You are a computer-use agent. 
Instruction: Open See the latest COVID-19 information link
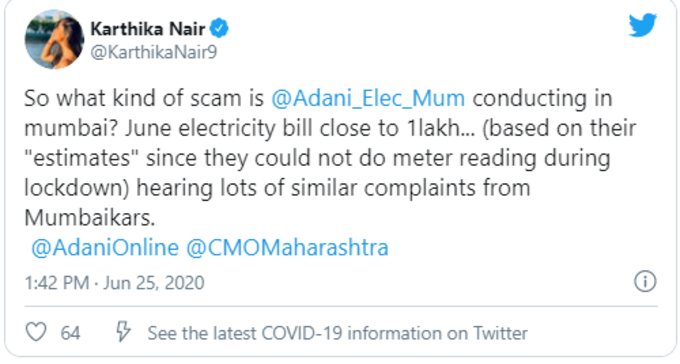tap(337, 333)
